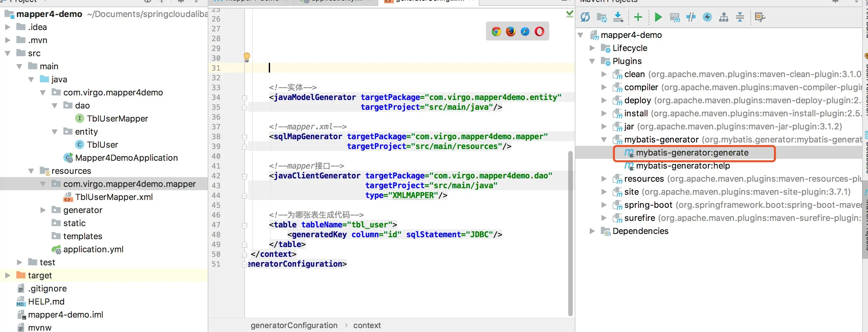
Task: Expand the surefire plugin node
Action: pos(604,218)
